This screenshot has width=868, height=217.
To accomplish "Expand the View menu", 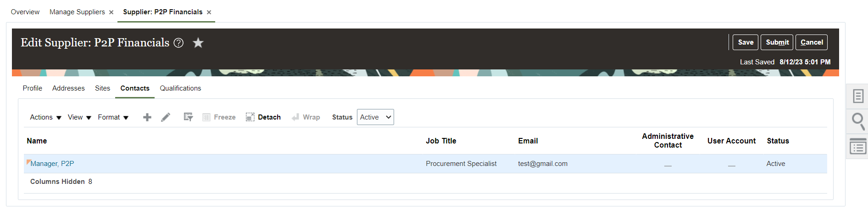I will click(79, 117).
